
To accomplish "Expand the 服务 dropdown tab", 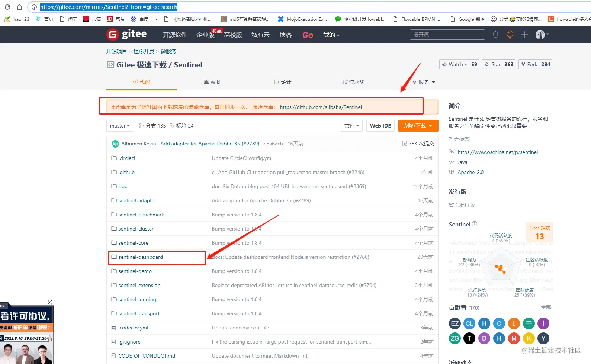I will (x=424, y=82).
